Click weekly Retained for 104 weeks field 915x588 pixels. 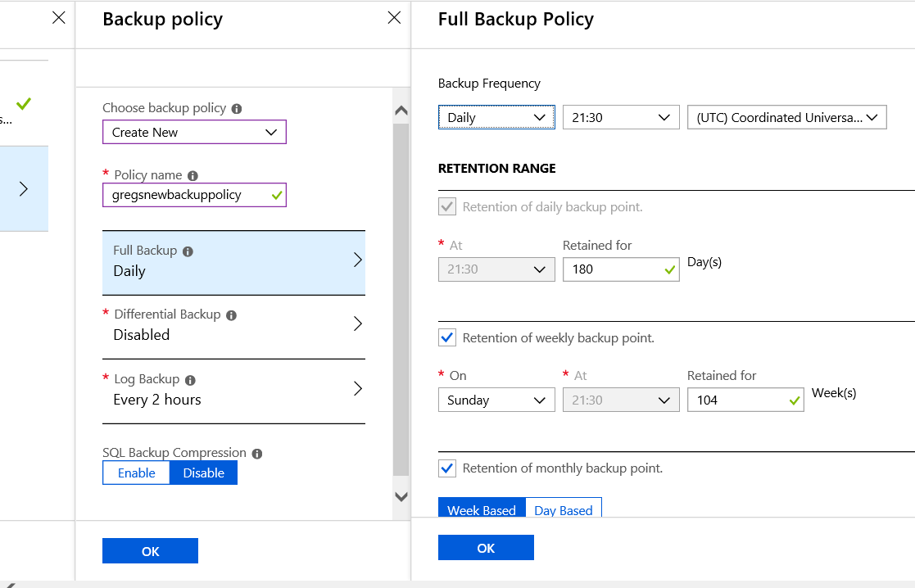[x=745, y=400]
